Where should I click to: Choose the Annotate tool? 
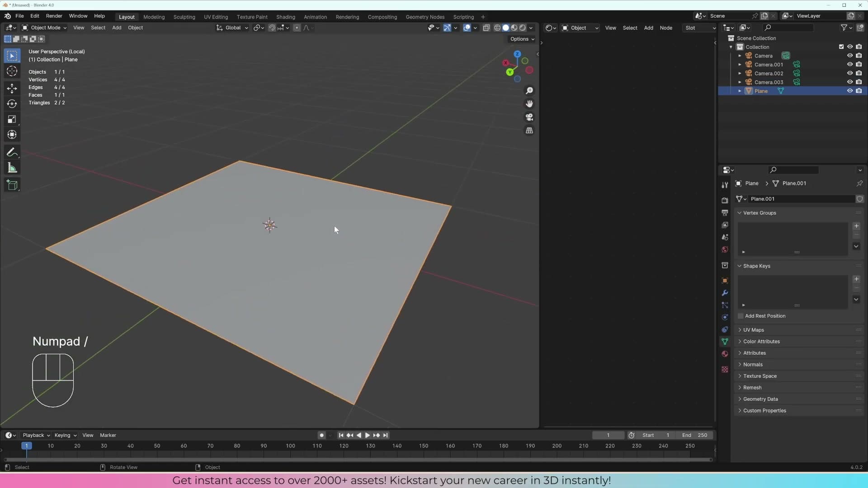(12, 152)
